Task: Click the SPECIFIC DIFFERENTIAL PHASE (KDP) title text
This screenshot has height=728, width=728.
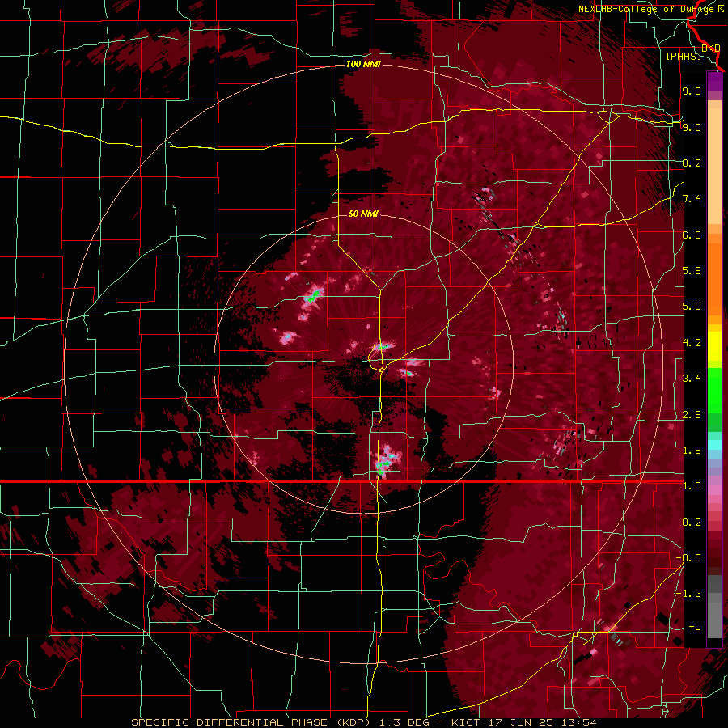Action: [250, 722]
